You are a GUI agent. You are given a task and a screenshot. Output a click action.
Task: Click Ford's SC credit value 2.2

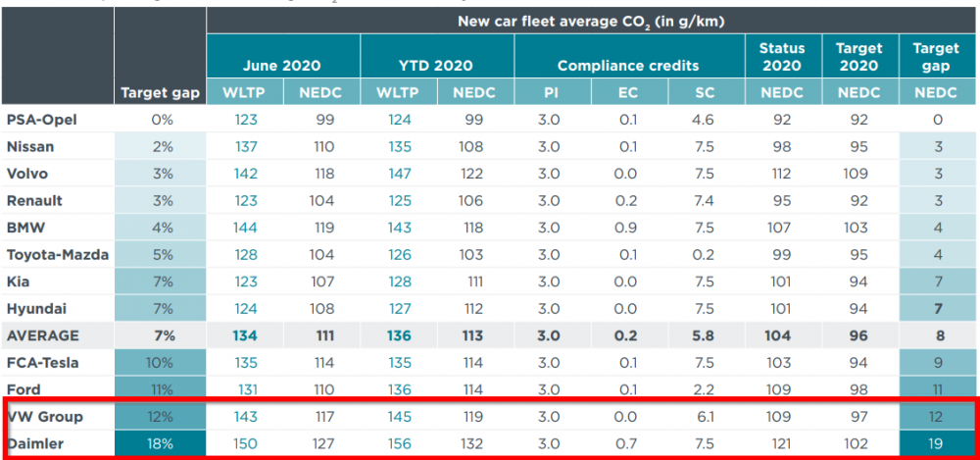point(703,389)
